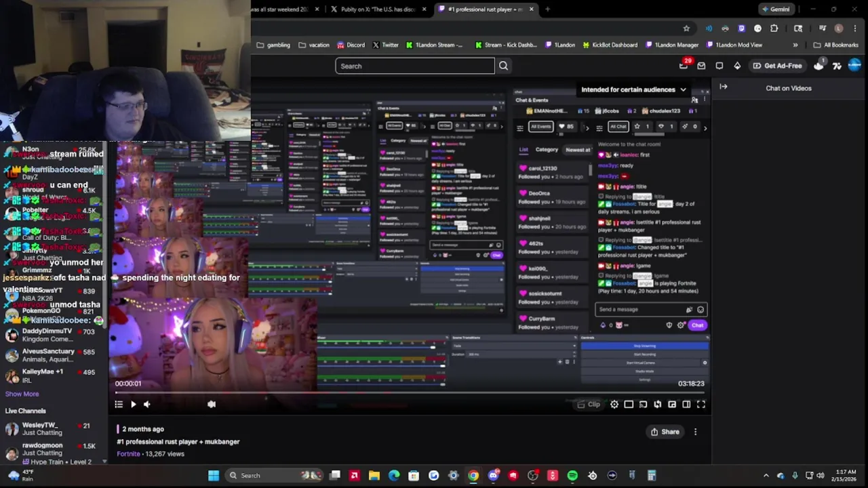Click Get Ad-Free button
The width and height of the screenshot is (868, 488).
point(777,66)
